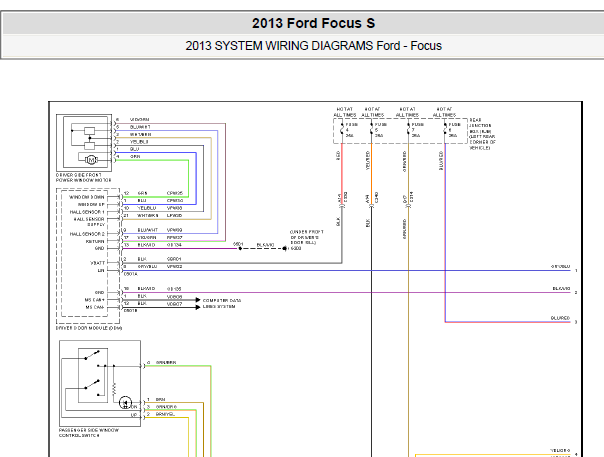Click '2013 SYSTEM WIRING DIAGRAMS Ford - Focus' subtitle

[313, 46]
